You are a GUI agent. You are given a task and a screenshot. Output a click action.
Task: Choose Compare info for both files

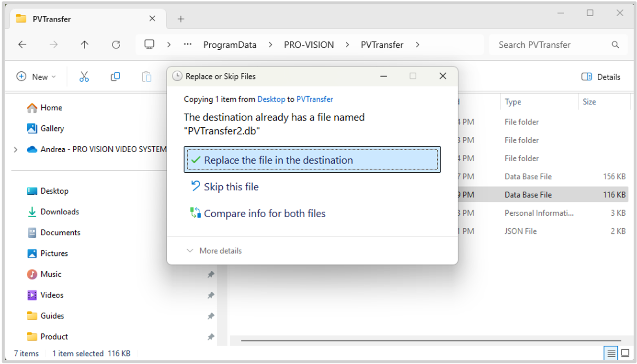258,213
